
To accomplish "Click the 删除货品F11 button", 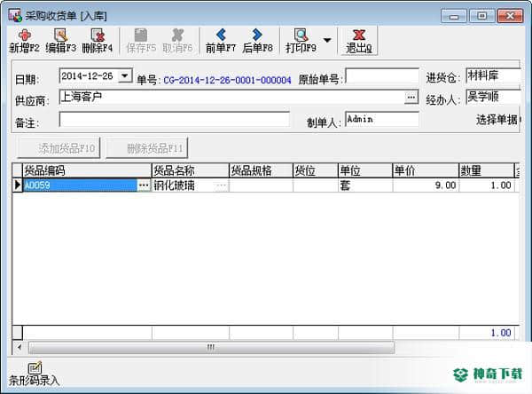I will tap(147, 148).
